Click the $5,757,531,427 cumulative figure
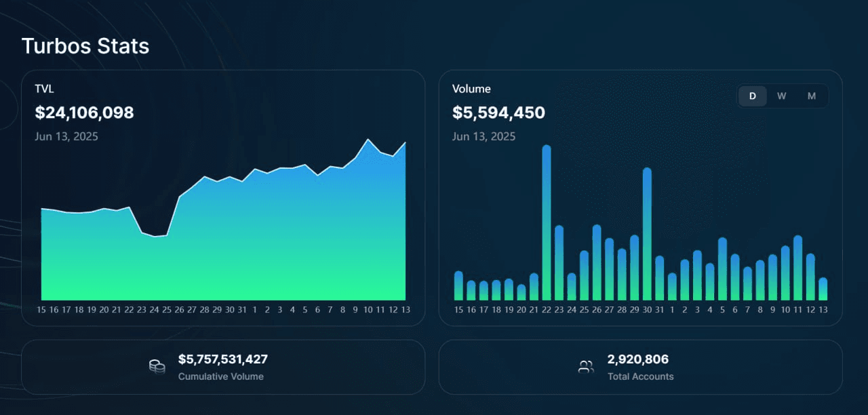 pyautogui.click(x=222, y=359)
